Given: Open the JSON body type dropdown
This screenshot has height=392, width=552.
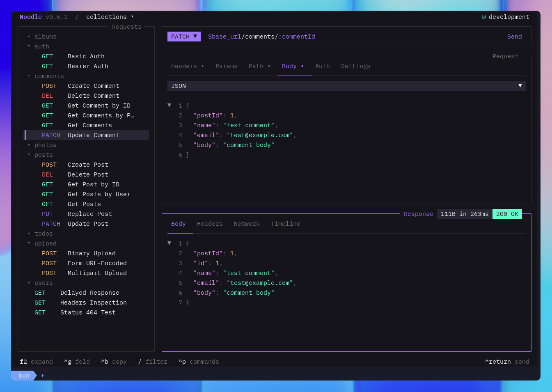Looking at the screenshot, I should tap(346, 86).
